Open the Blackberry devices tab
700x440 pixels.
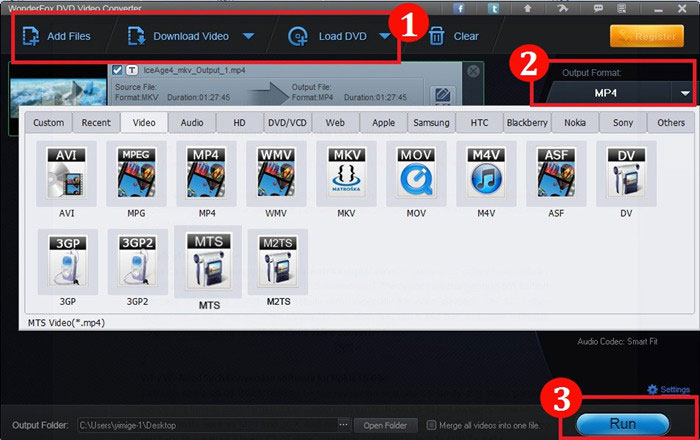(527, 123)
